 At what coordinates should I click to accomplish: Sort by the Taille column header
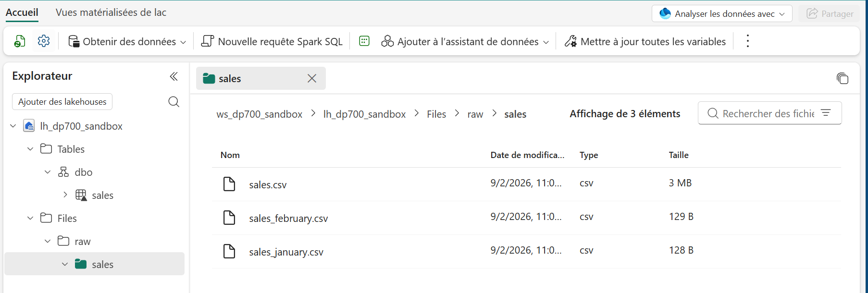679,155
